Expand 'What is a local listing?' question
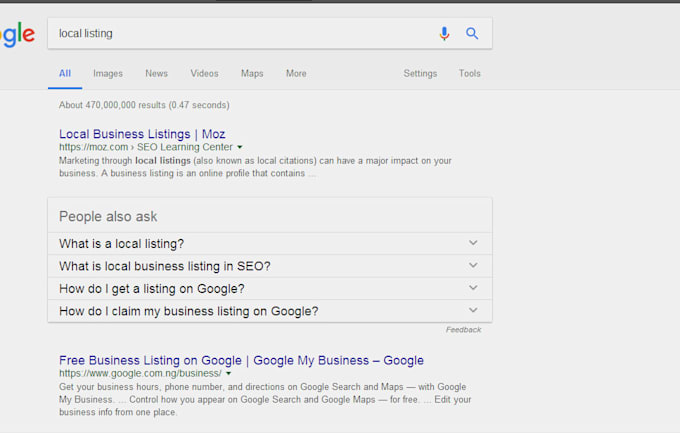 270,243
